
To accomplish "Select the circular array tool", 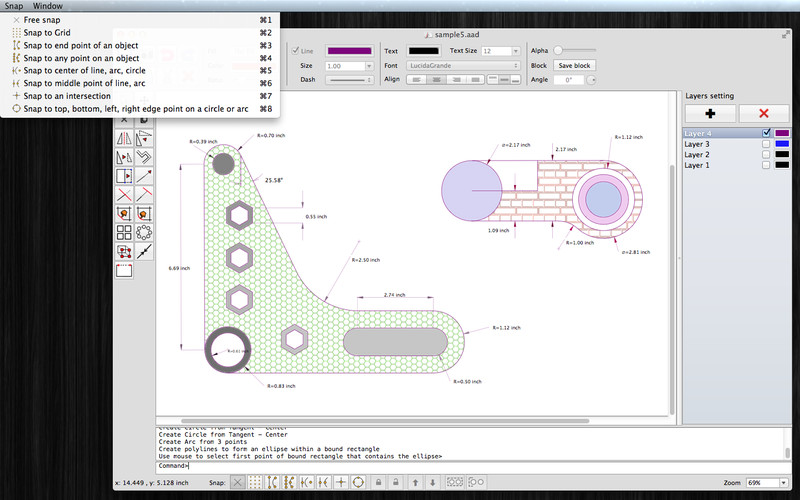I will coord(144,233).
